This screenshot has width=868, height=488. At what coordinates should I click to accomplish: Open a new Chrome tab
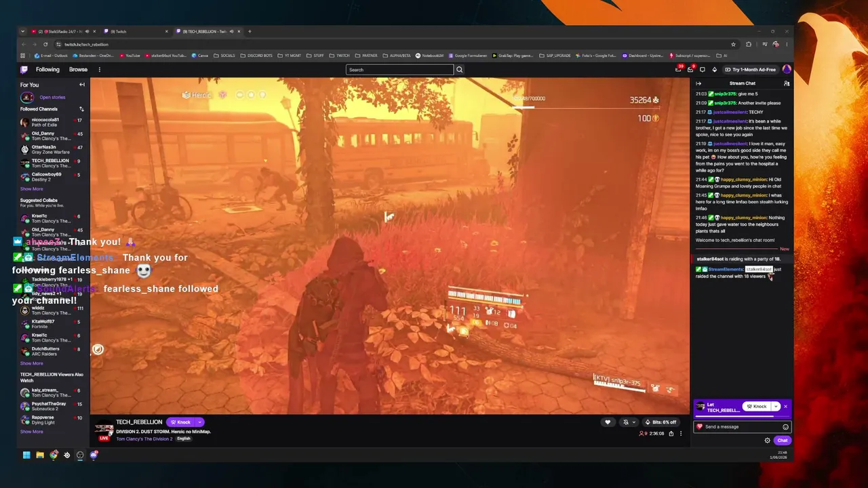pyautogui.click(x=250, y=31)
